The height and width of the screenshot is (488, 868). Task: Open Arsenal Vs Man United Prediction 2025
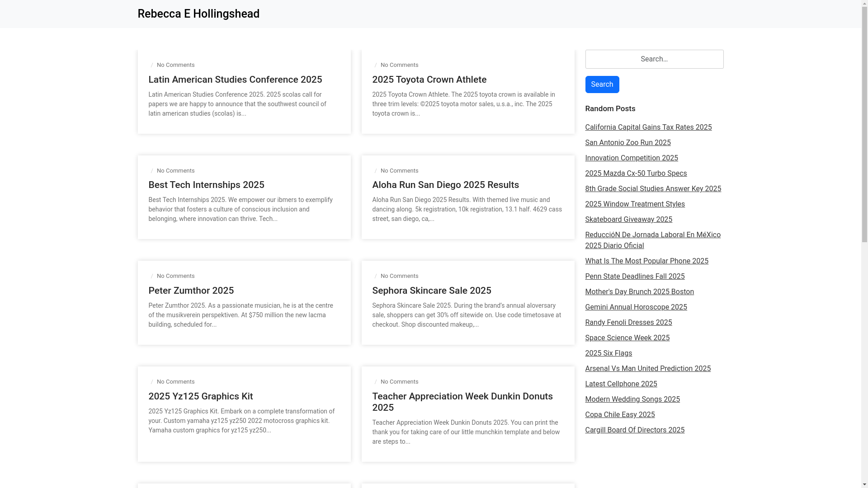[x=648, y=369]
